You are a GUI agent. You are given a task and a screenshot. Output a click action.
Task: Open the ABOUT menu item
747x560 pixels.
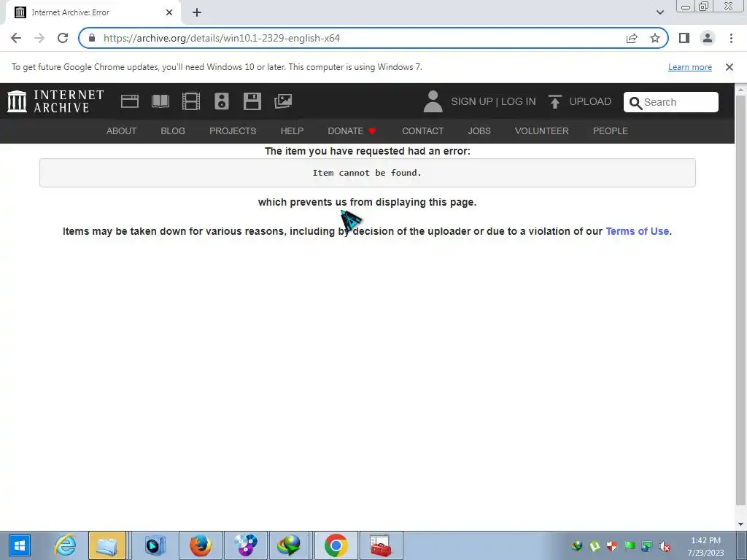point(122,131)
